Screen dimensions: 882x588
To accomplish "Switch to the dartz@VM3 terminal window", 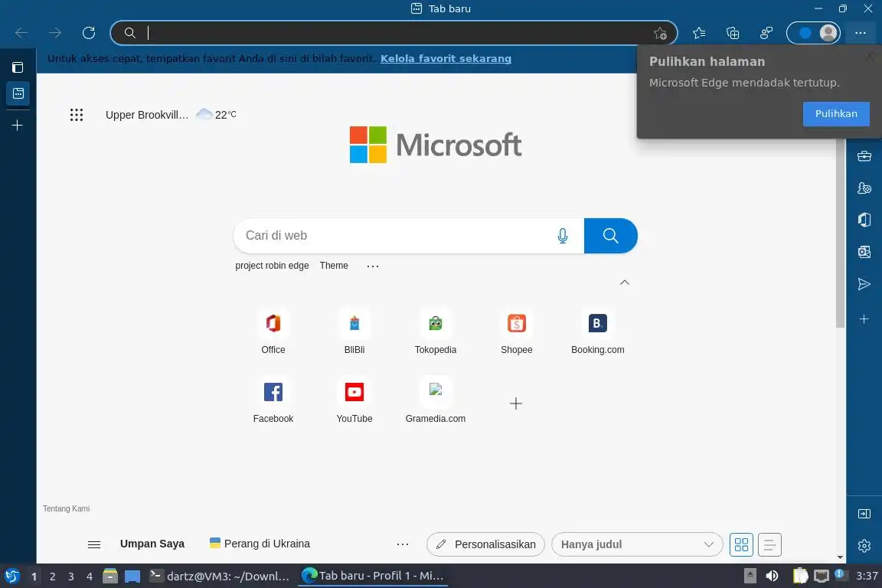I will [x=220, y=576].
